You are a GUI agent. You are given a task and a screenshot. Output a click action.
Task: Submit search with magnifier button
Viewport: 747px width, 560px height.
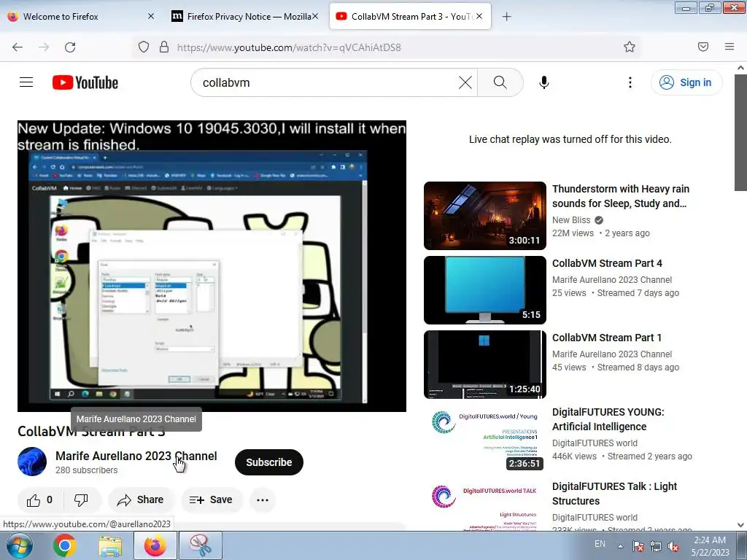[x=500, y=82]
